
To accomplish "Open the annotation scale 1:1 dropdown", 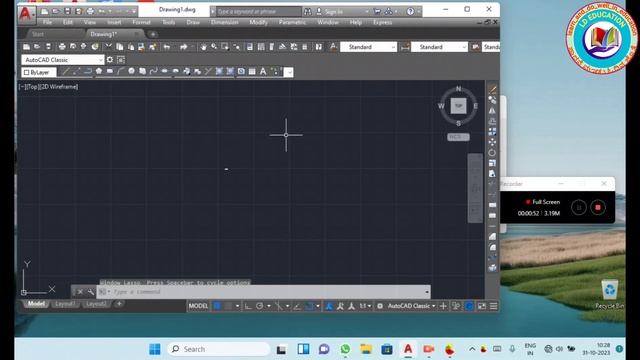I will pyautogui.click(x=365, y=306).
